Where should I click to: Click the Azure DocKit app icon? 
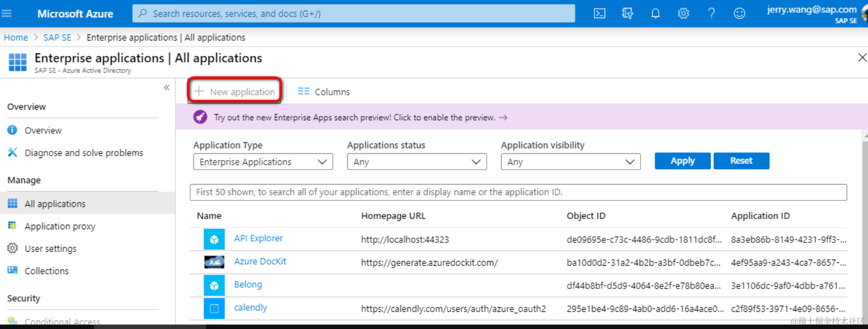(x=214, y=262)
